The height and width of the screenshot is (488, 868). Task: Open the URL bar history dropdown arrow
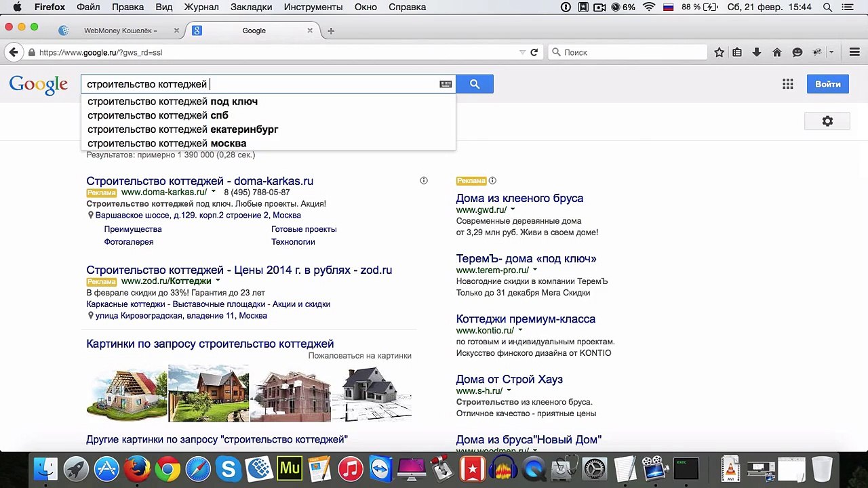click(522, 52)
